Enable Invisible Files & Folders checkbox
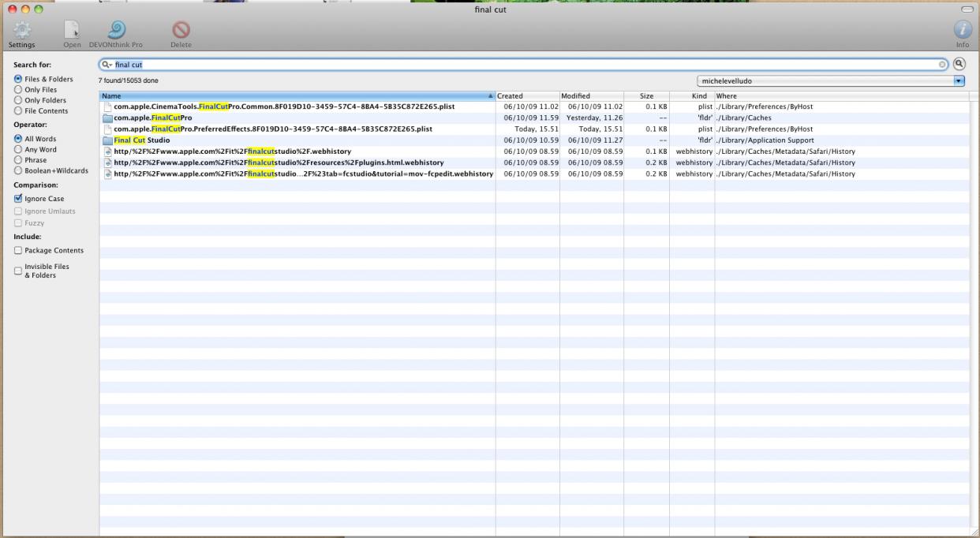This screenshot has width=980, height=538. pos(18,271)
